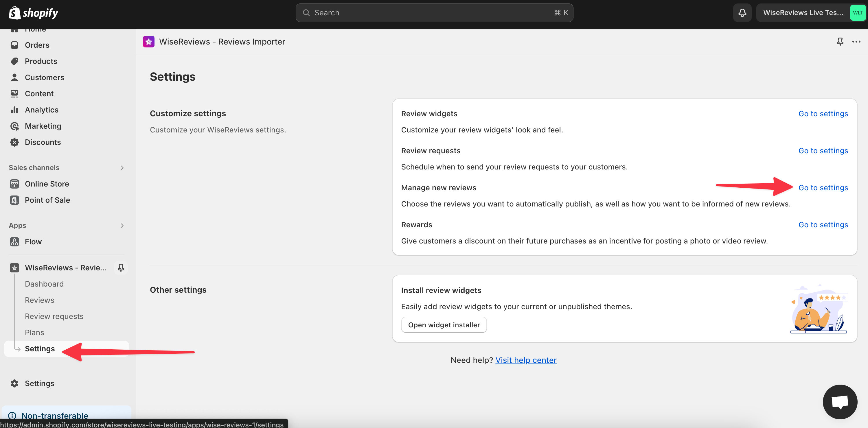Click the Content image icon

click(14, 94)
